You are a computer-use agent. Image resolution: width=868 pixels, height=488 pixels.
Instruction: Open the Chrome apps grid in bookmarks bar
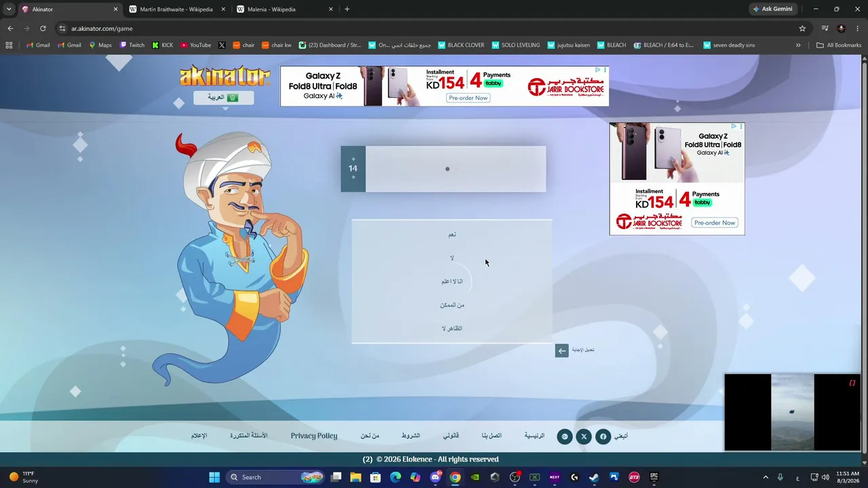coord(9,45)
